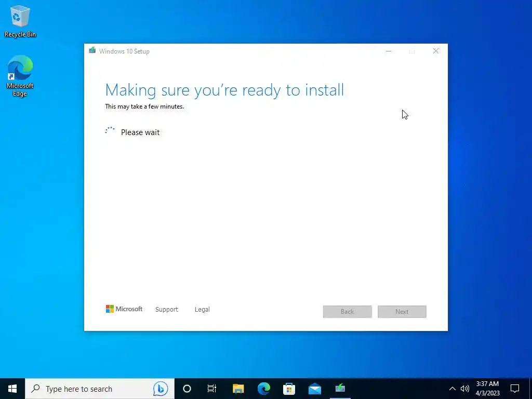Open Task View on the taskbar
The width and height of the screenshot is (532, 399).
coord(212,389)
